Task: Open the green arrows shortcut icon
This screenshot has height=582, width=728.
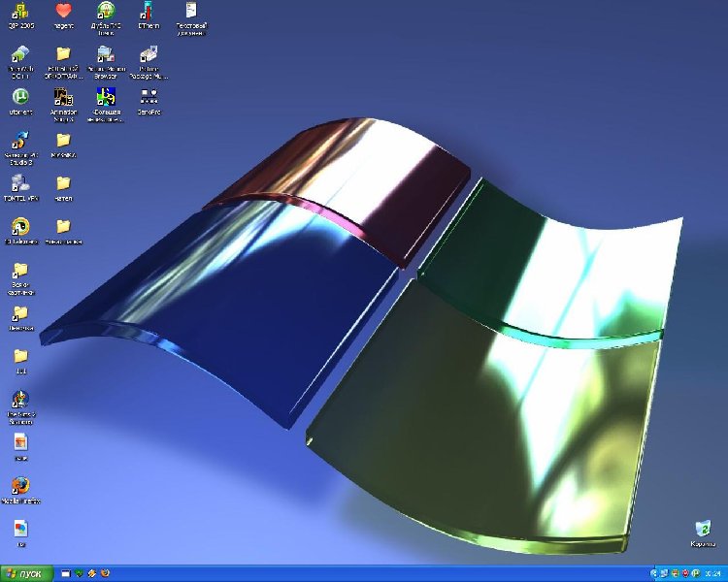Action: click(20, 62)
